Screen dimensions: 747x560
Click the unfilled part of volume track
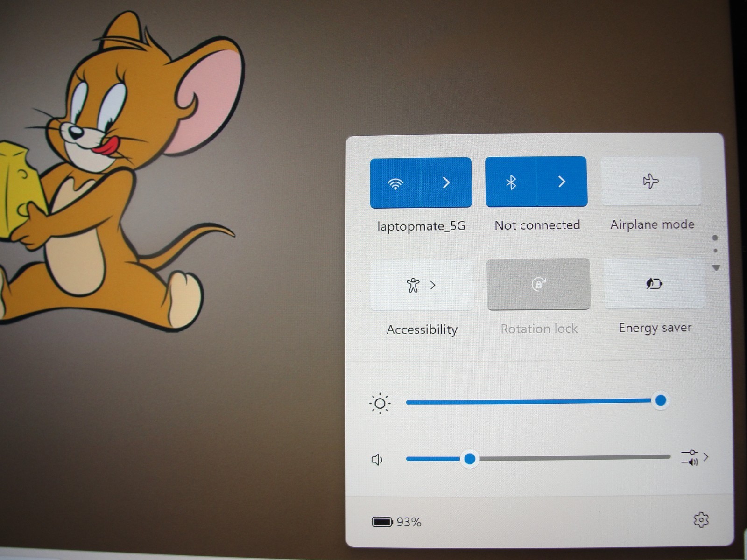point(575,458)
